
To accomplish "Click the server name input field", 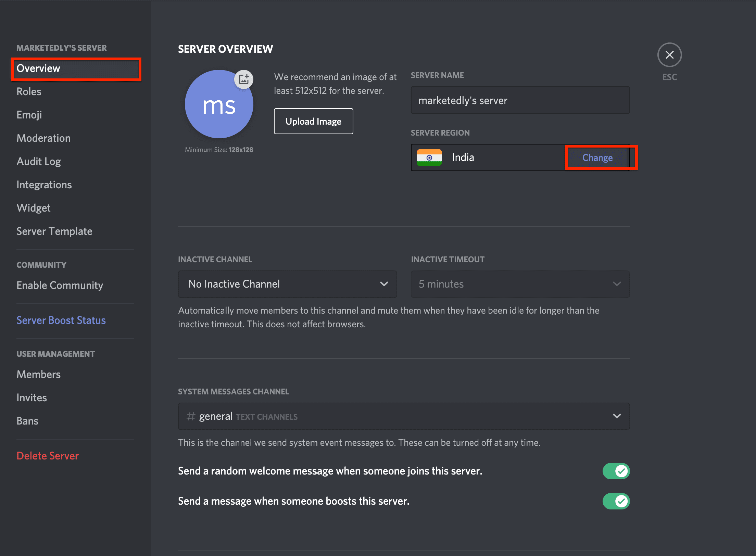I will [519, 100].
